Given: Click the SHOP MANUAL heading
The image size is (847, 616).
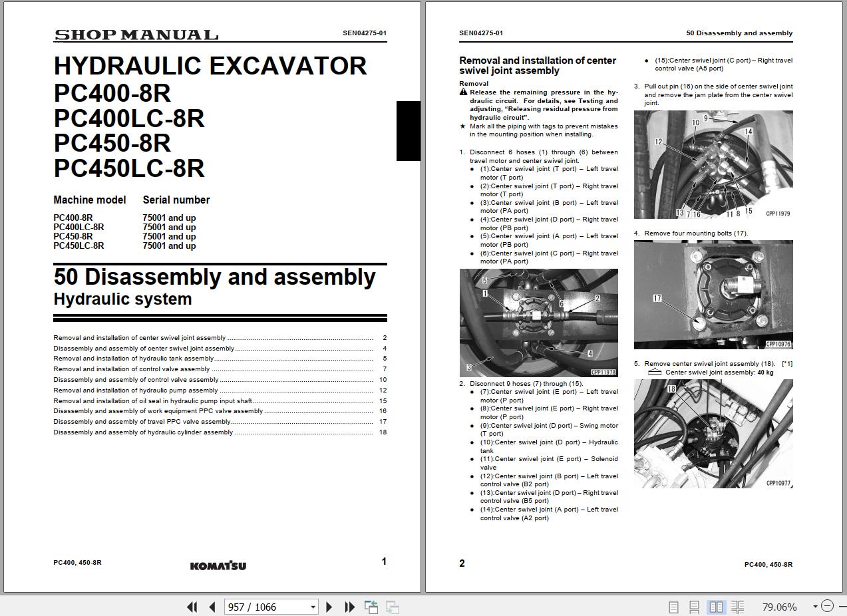Looking at the screenshot, I should coord(136,35).
